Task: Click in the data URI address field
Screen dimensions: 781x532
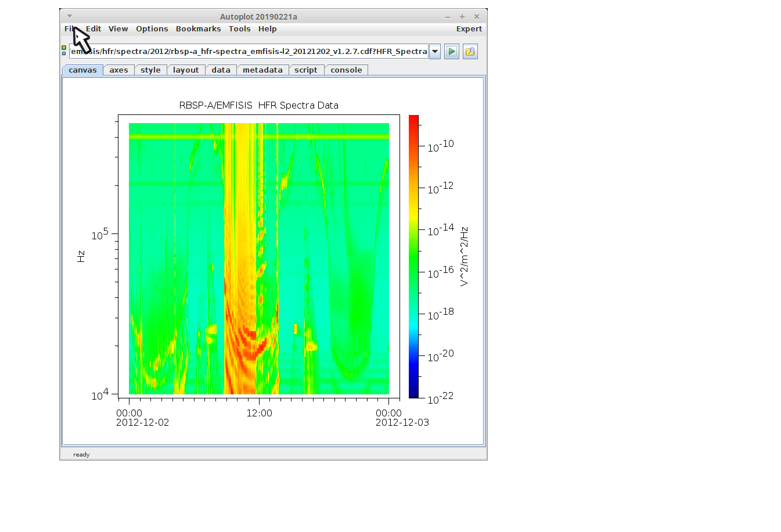Action: pyautogui.click(x=249, y=52)
